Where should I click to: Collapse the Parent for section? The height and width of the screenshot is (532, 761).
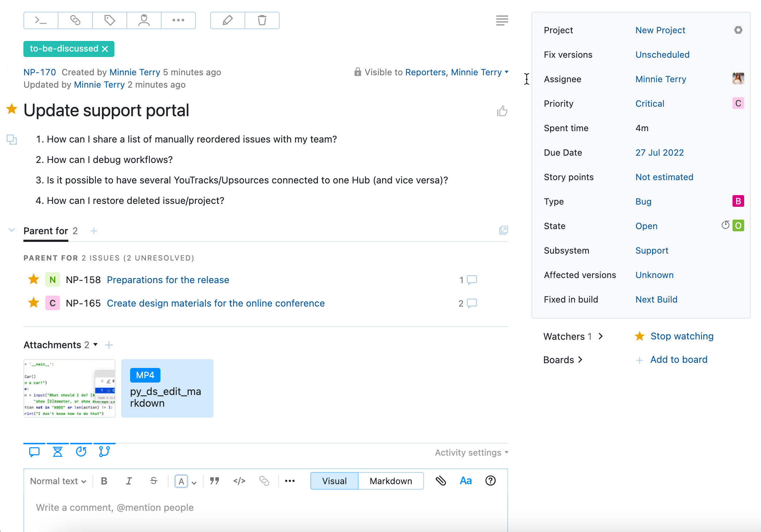click(x=12, y=230)
